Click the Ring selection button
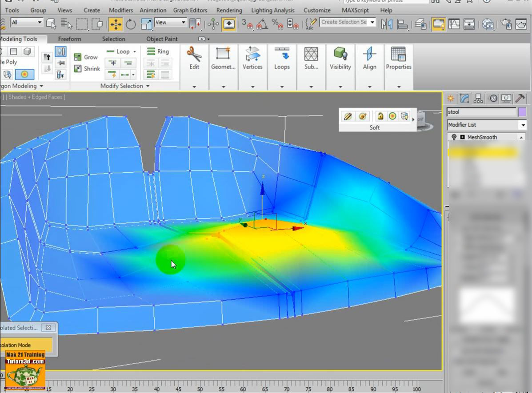This screenshot has width=532, height=393. click(158, 52)
